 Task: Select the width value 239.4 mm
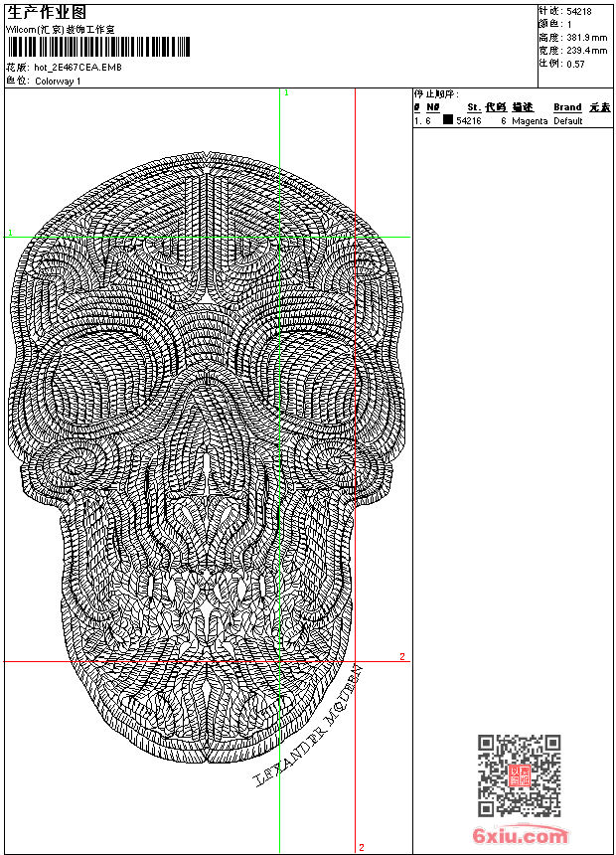(x=587, y=51)
